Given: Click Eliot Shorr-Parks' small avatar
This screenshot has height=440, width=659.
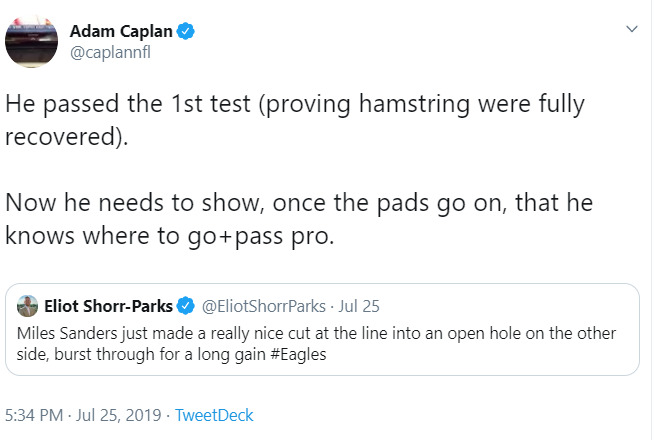Looking at the screenshot, I should (27, 306).
